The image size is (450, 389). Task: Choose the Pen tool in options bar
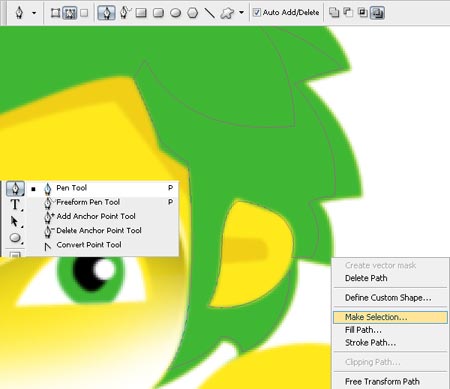pos(107,13)
